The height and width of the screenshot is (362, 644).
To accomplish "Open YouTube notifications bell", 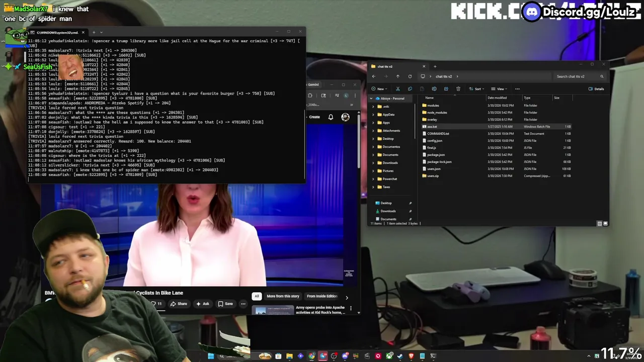I will click(331, 117).
